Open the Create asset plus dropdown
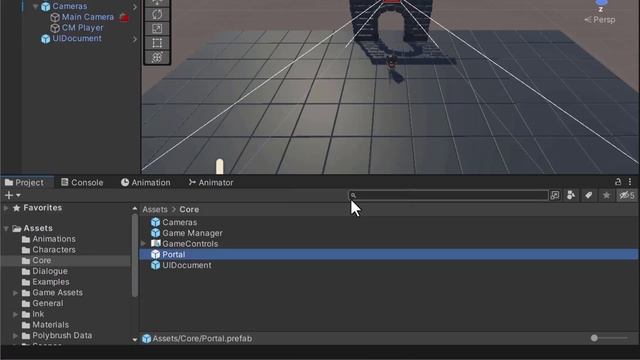The width and height of the screenshot is (640, 360). (x=12, y=195)
